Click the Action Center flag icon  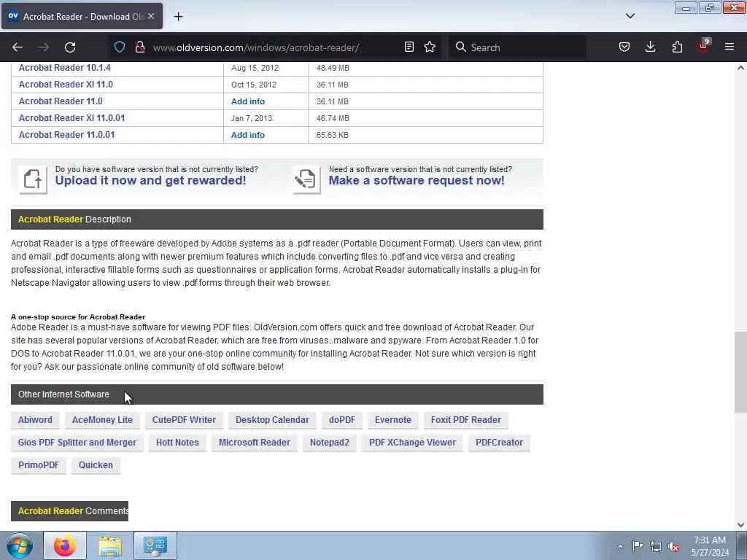click(x=638, y=546)
